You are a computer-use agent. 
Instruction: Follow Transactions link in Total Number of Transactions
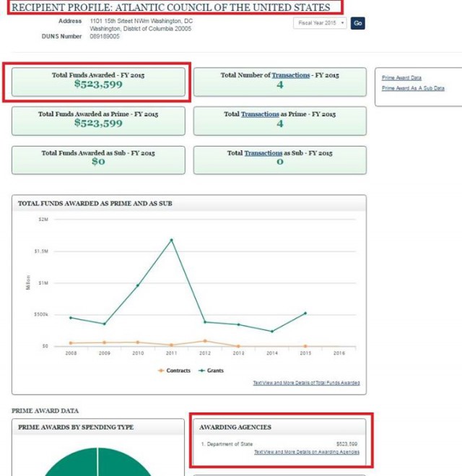pos(291,75)
